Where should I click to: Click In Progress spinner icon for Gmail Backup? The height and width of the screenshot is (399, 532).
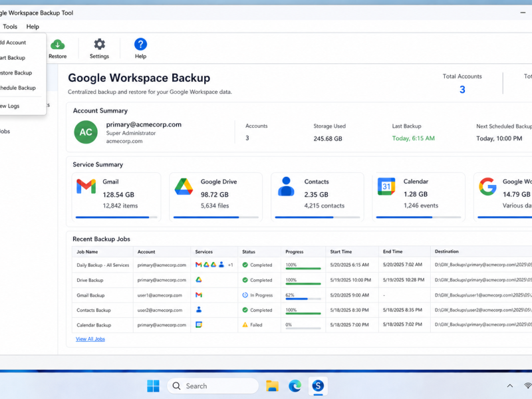tap(245, 295)
